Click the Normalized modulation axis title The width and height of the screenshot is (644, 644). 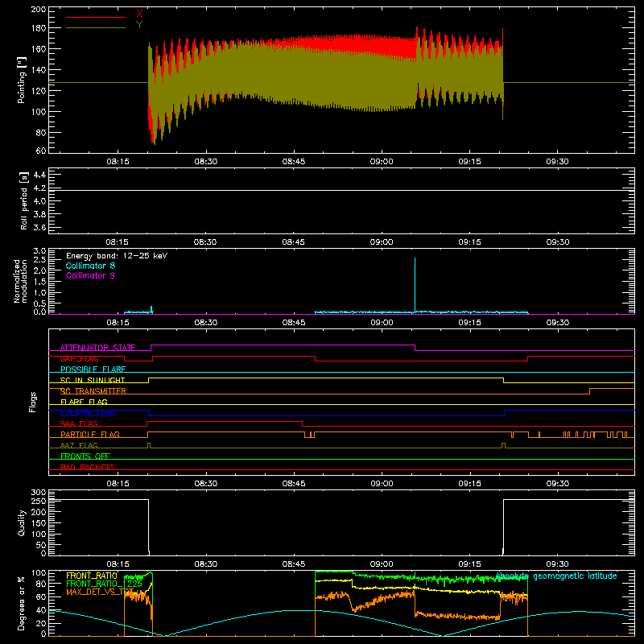pos(20,281)
